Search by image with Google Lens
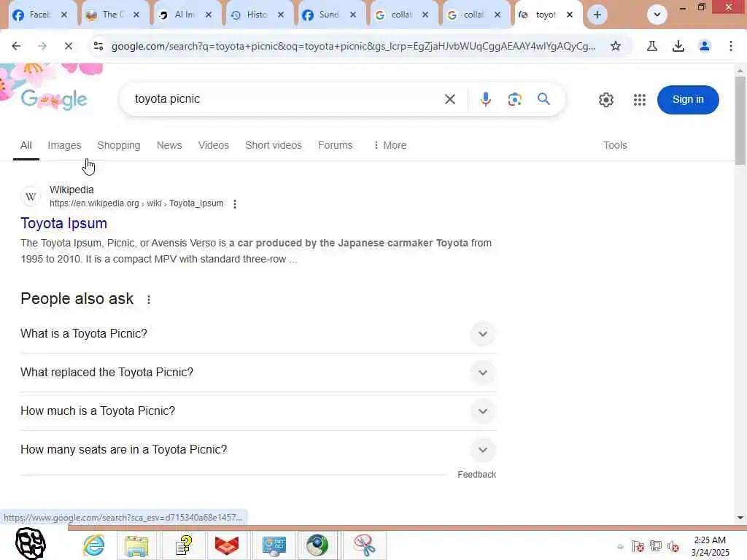The image size is (747, 560). [514, 99]
